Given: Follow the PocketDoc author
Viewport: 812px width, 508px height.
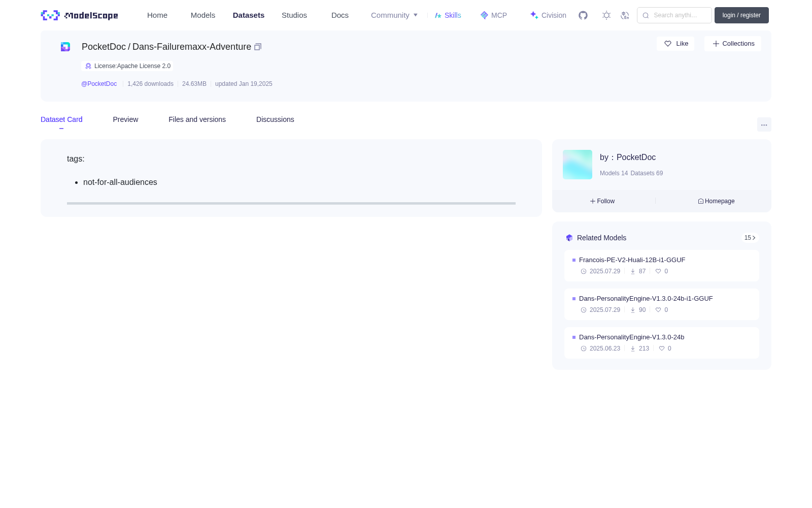Looking at the screenshot, I should [x=602, y=201].
